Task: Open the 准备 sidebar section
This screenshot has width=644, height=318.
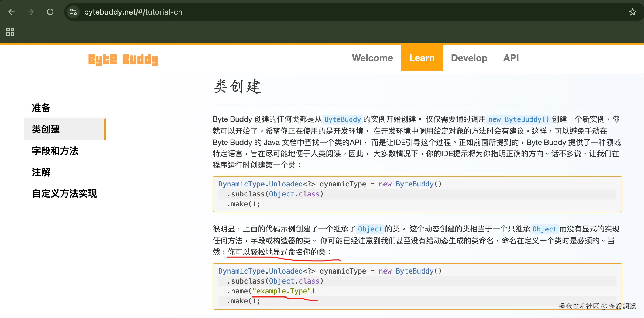Action: coord(41,108)
